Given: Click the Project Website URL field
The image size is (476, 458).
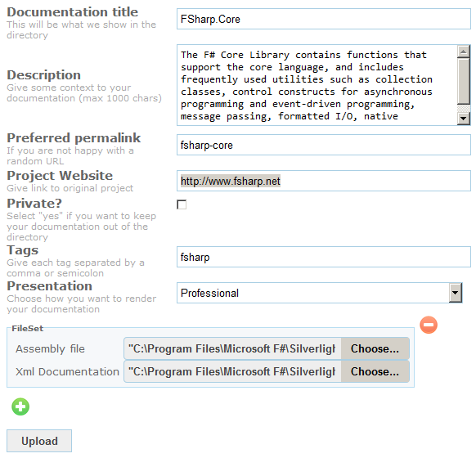Looking at the screenshot, I should point(324,181).
